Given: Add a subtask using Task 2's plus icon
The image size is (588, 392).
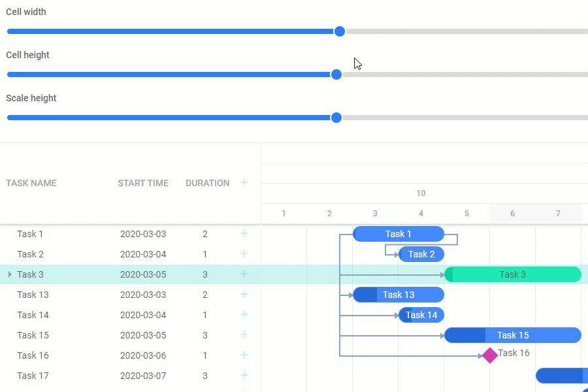Looking at the screenshot, I should [244, 254].
